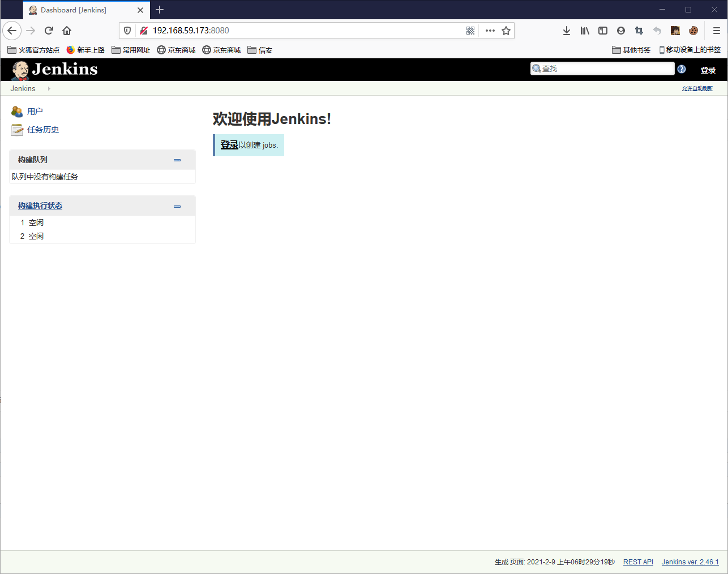Click the 欢迎使用Jenkins! heading
The width and height of the screenshot is (728, 574).
(x=272, y=119)
